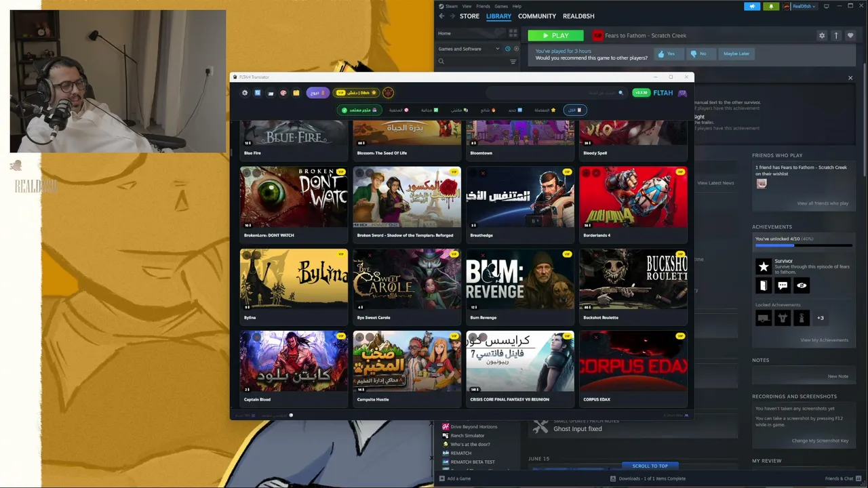Click the upward arrow icon beside game settings
The height and width of the screenshot is (488, 868).
coord(836,35)
